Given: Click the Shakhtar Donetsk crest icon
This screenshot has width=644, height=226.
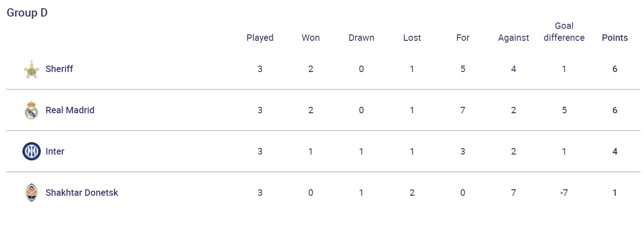Looking at the screenshot, I should click(x=31, y=193).
